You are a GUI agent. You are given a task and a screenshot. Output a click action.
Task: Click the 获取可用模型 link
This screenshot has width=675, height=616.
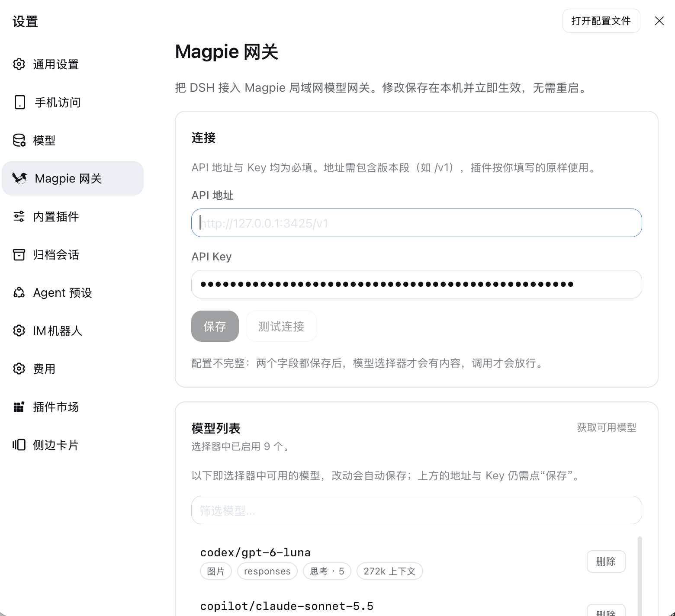[607, 427]
